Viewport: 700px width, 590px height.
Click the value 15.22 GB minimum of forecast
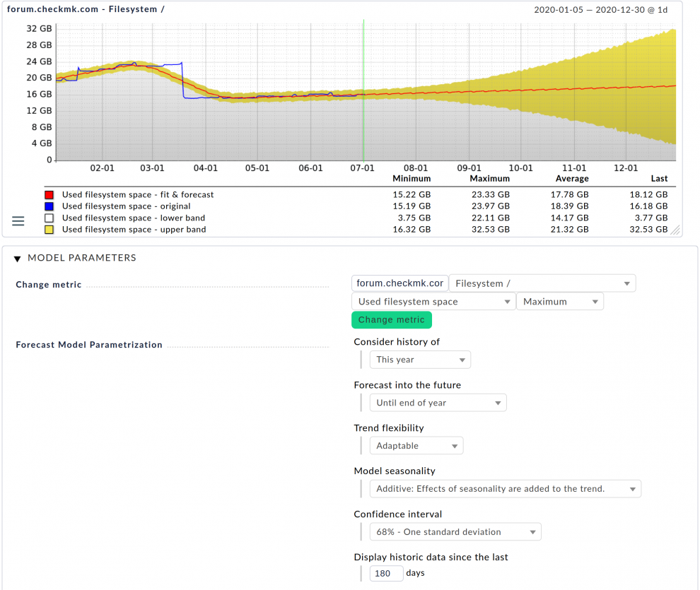click(412, 194)
